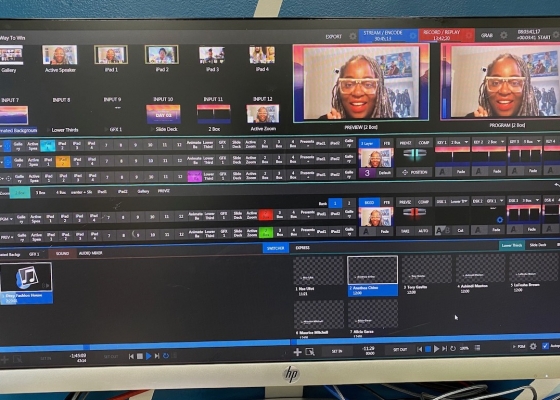The width and height of the screenshot is (560, 400).
Task: Select the Express tab
Action: (x=302, y=248)
